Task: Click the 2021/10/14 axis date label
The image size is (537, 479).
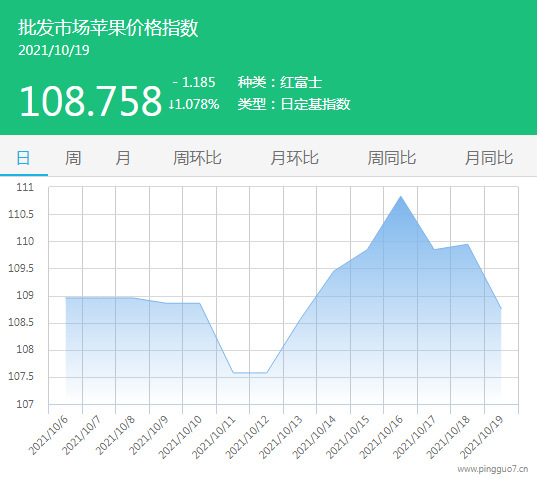Action: [x=314, y=438]
